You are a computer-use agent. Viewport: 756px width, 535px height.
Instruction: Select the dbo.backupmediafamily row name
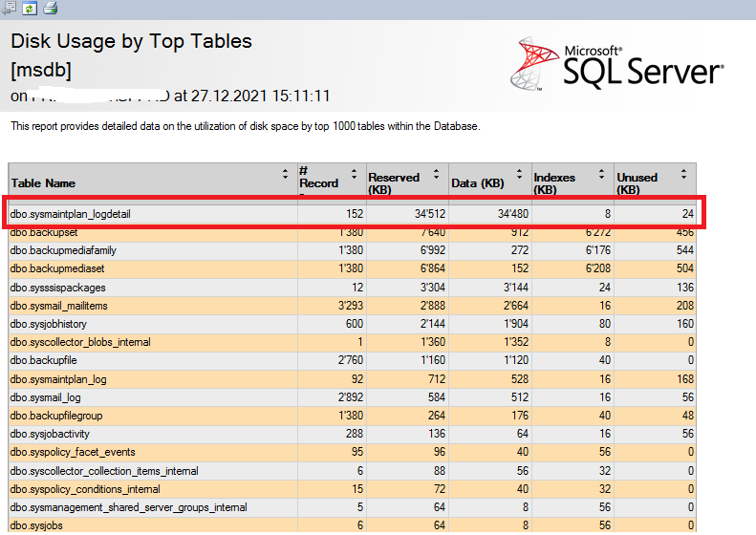click(x=63, y=250)
